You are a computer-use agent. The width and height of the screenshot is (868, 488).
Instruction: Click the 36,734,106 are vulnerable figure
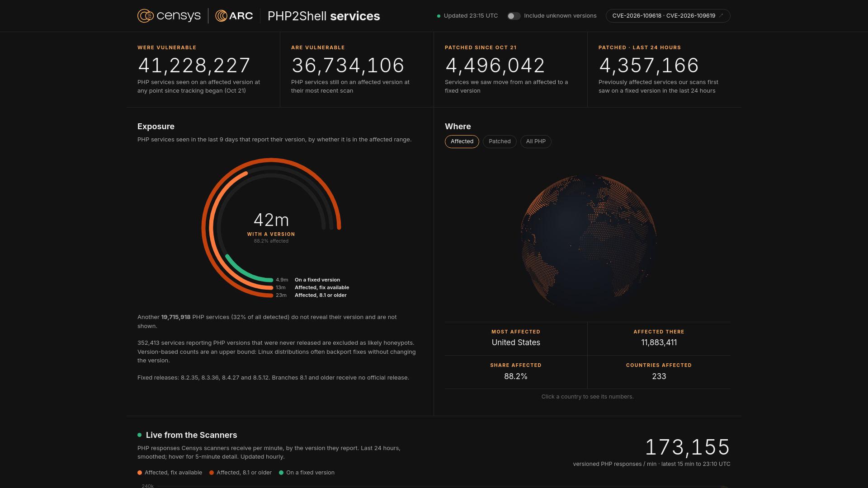[348, 66]
